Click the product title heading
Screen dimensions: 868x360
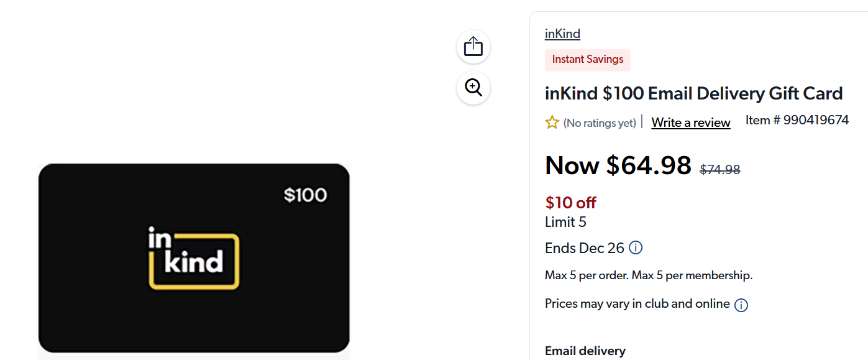(x=693, y=93)
